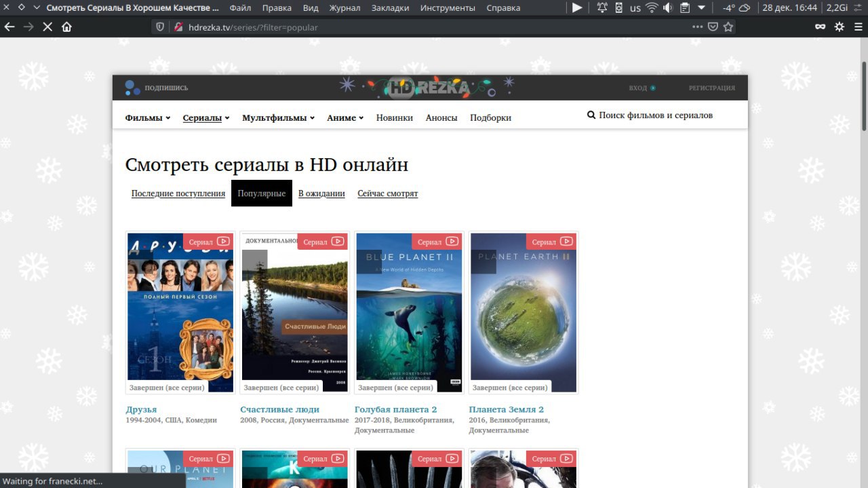Open the Инструменты menu
Viewport: 868px width, 488px height.
point(448,8)
